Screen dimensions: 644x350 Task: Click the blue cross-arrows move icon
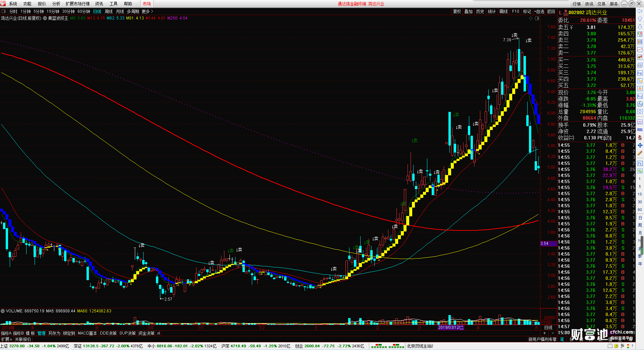tap(640, 145)
